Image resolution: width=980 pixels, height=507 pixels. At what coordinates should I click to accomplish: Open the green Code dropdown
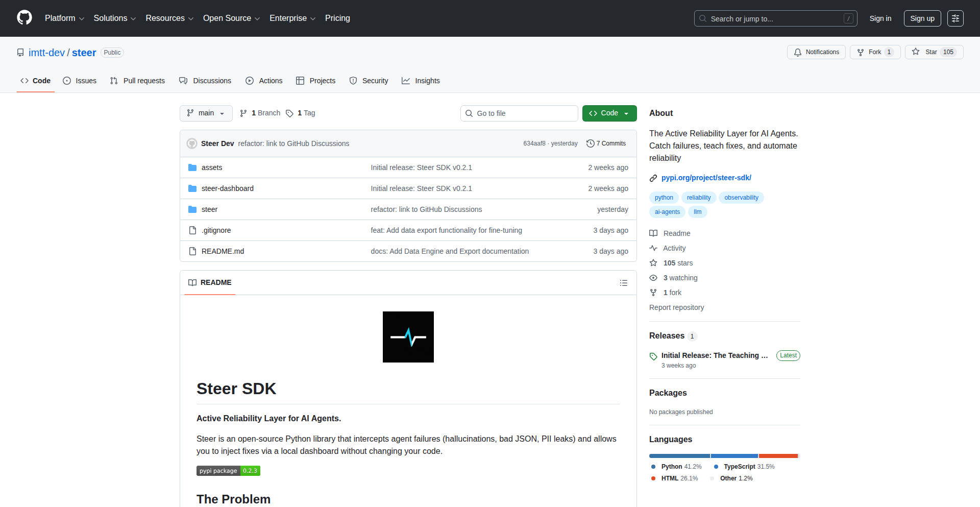[609, 113]
